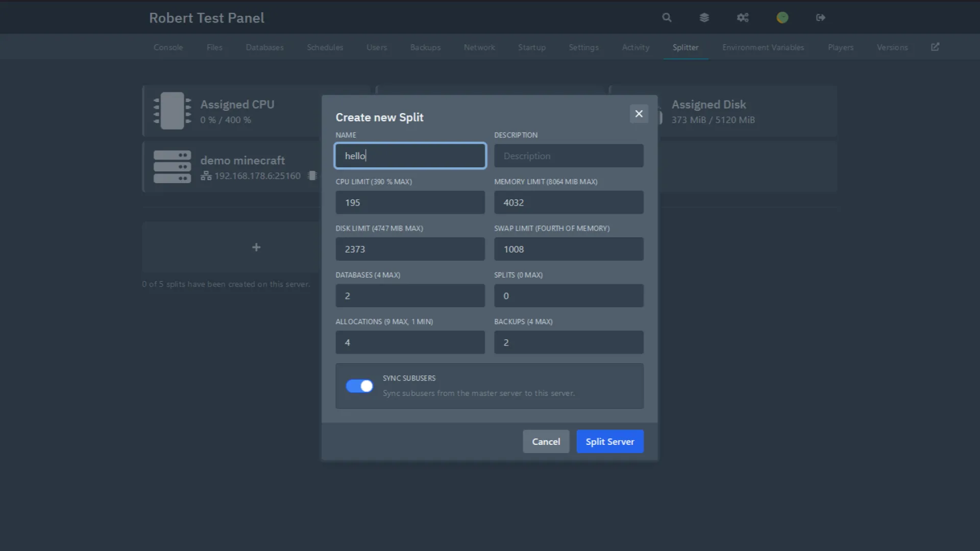Open admin cogs icon in header
980x551 pixels.
[743, 17]
